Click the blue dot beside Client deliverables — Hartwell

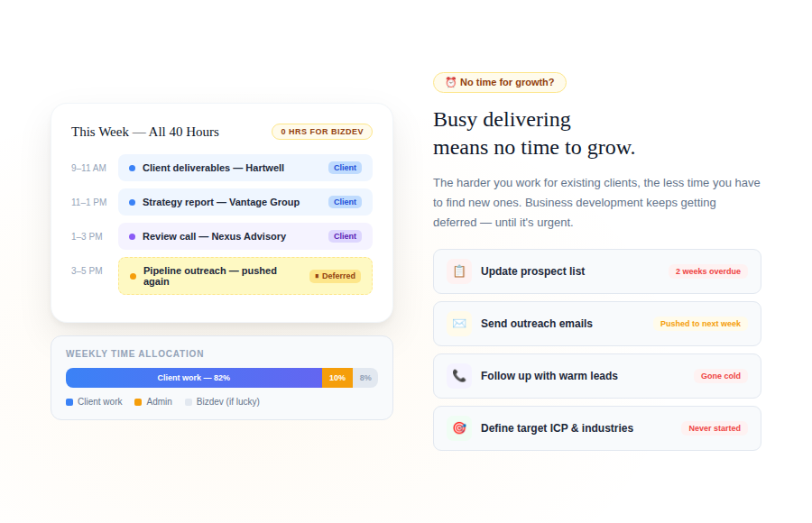point(133,168)
